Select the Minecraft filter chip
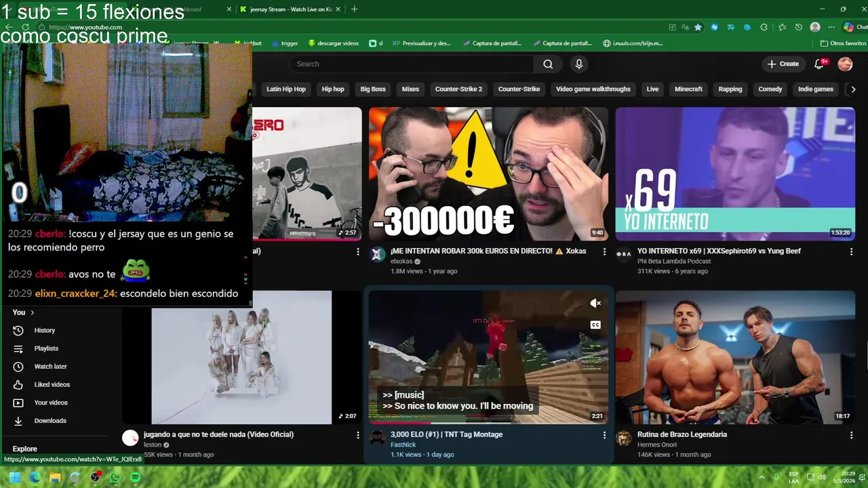Image resolution: width=868 pixels, height=488 pixels. [x=688, y=89]
